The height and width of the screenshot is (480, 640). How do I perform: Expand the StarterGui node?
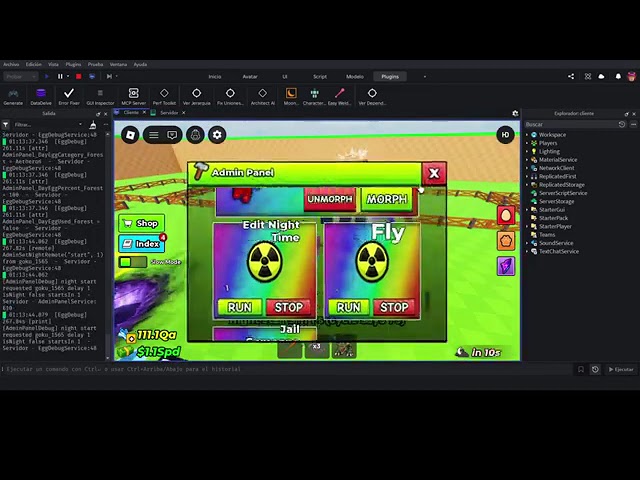coord(527,209)
